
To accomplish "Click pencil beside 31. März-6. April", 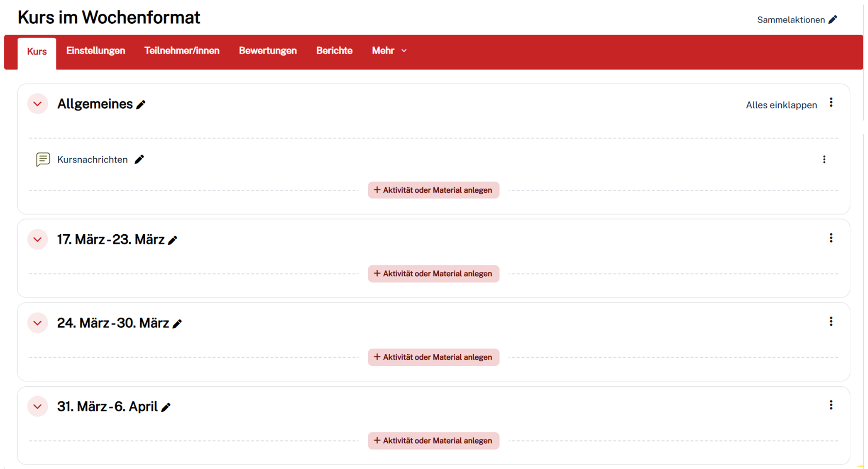I will pyautogui.click(x=166, y=407).
